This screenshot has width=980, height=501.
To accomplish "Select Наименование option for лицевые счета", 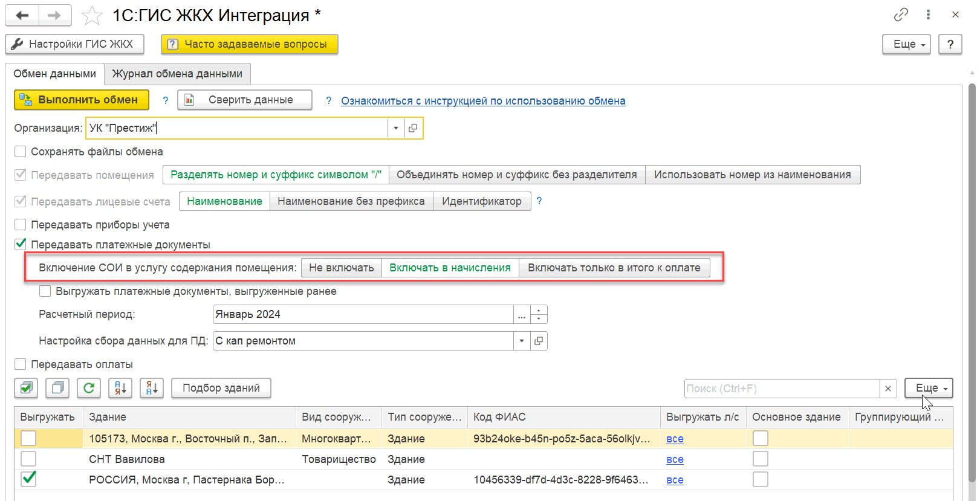I will click(224, 201).
